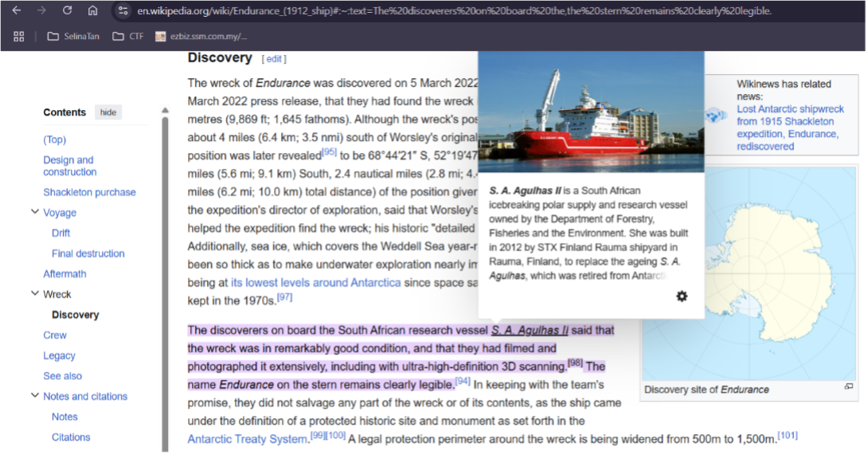Select Discovery in the contents list
The height and width of the screenshot is (455, 868).
pos(76,315)
